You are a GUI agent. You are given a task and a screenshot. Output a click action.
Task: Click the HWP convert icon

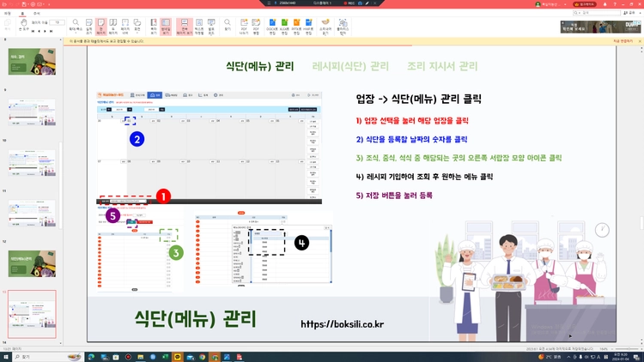coord(309,27)
